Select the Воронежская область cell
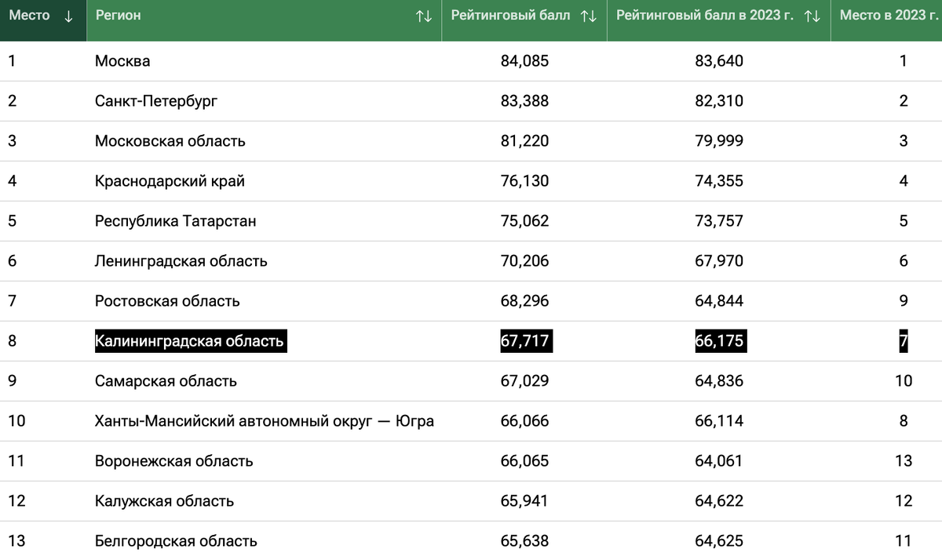The image size is (942, 560). pyautogui.click(x=174, y=461)
